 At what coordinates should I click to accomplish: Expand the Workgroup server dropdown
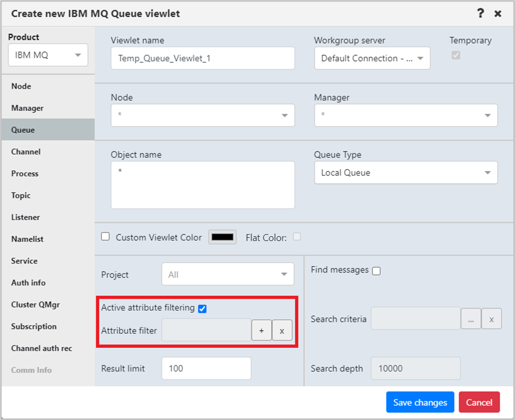pos(372,58)
